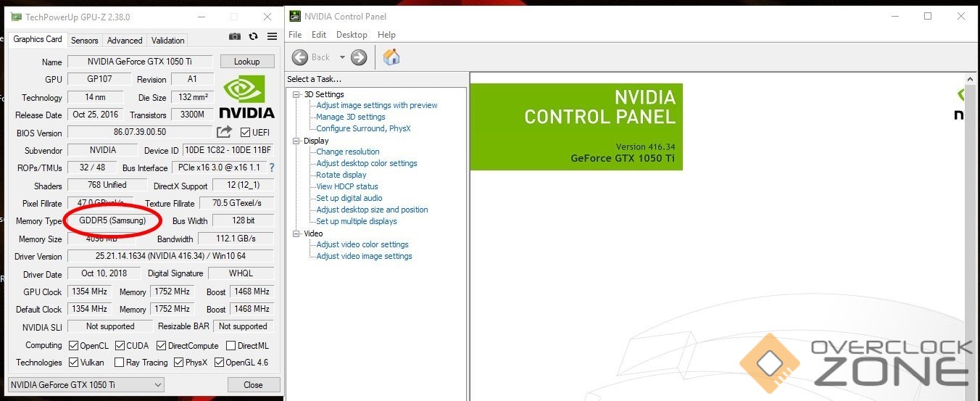Click Back arrow in NVIDIA Control Panel
Screen dimensions: 980x401
[300, 57]
